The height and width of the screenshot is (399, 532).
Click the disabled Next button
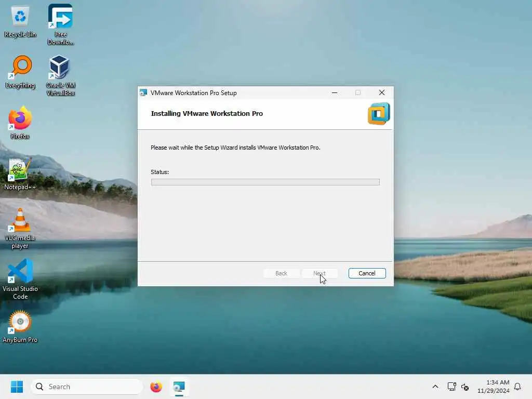click(x=320, y=273)
